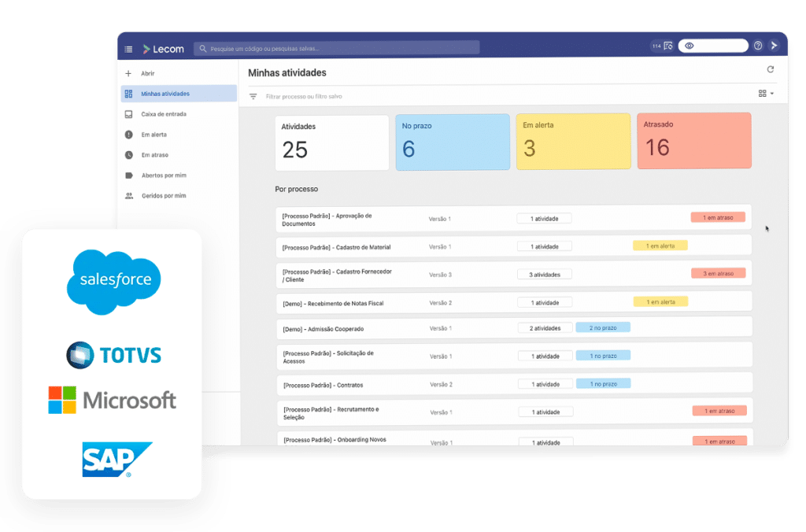Click the '3 atividades' button for Cadastro Fornecedor

tap(545, 275)
